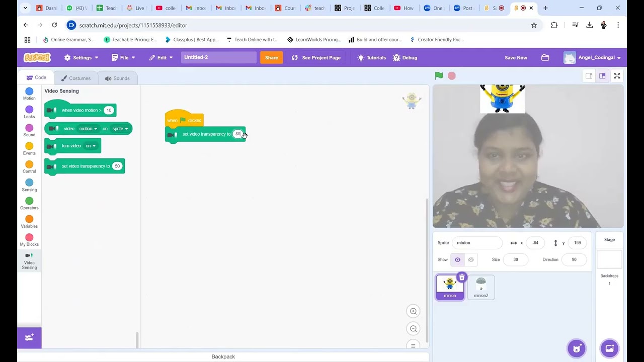Screen dimensions: 644x362
Task: Select the Sensing block category
Action: pyautogui.click(x=29, y=186)
